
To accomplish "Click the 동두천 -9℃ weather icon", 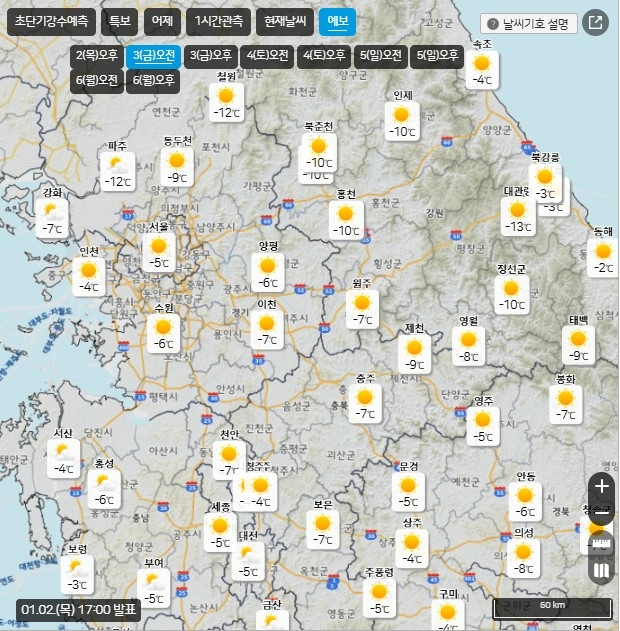I will pos(177,167).
